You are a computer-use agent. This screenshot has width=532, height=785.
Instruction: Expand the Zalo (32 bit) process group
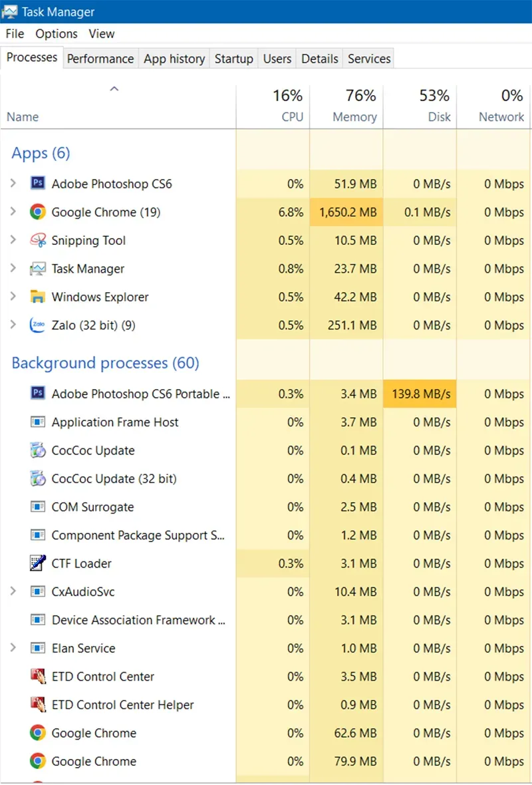[x=13, y=325]
